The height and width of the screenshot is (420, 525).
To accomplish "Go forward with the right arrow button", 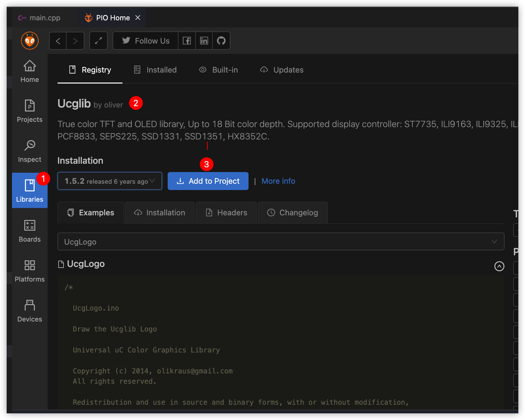I will [75, 41].
